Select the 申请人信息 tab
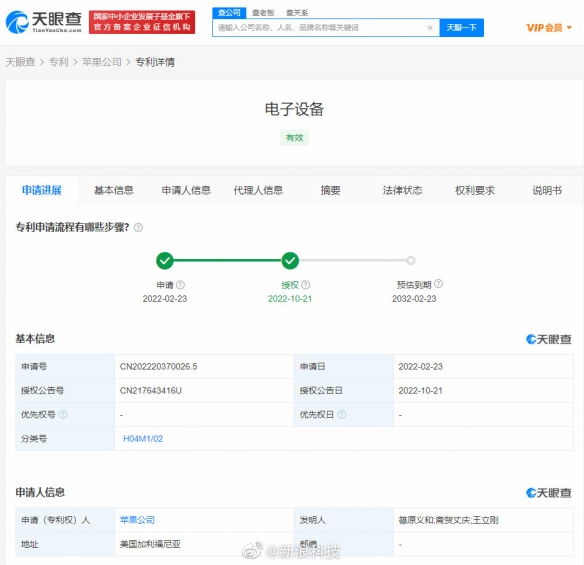Viewport: 584px width, 565px height. pyautogui.click(x=186, y=190)
